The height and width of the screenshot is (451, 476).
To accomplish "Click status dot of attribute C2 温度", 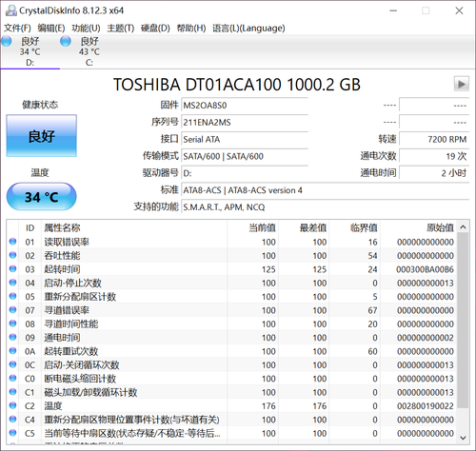I will [x=12, y=405].
